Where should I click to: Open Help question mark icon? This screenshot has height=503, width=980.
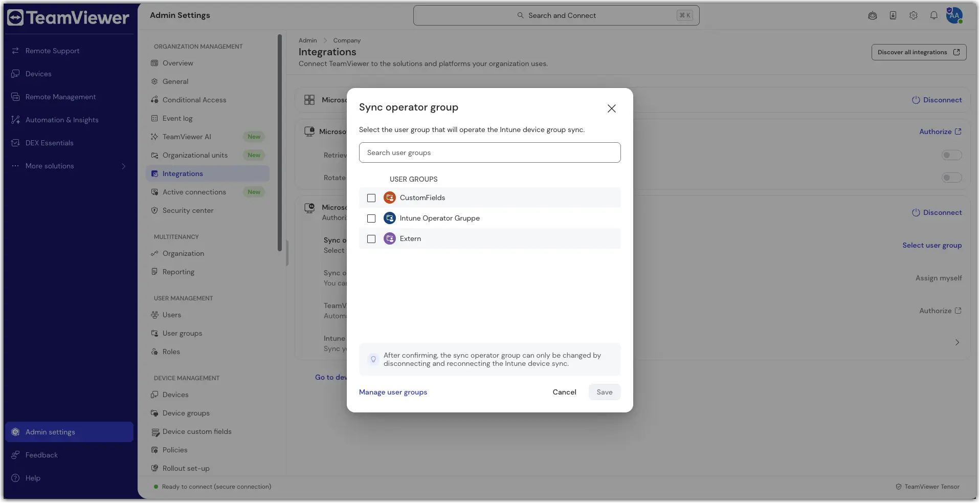click(15, 478)
